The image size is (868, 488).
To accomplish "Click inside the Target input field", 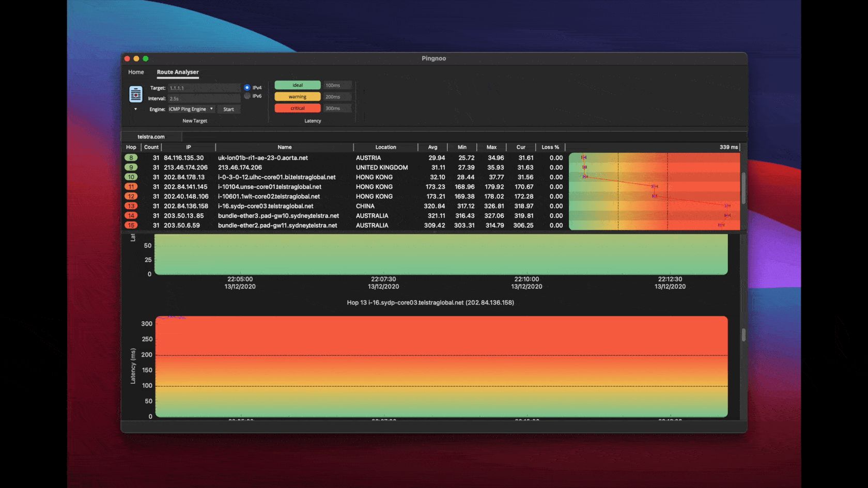I will 203,88.
